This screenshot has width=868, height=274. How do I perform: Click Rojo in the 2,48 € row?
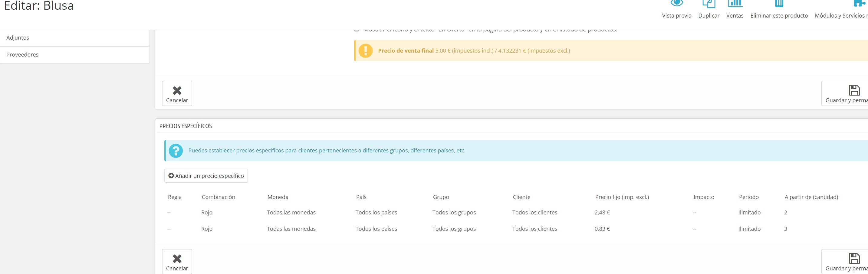206,212
